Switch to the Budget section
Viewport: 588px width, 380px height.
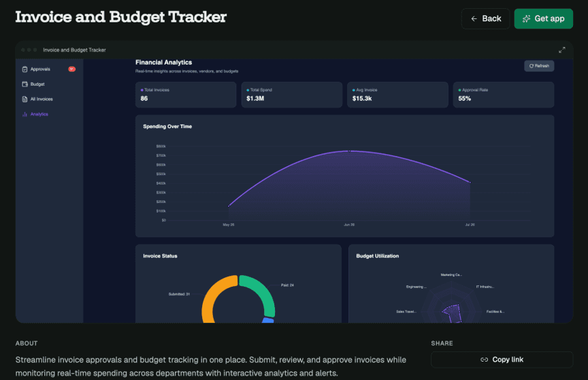click(x=49, y=84)
